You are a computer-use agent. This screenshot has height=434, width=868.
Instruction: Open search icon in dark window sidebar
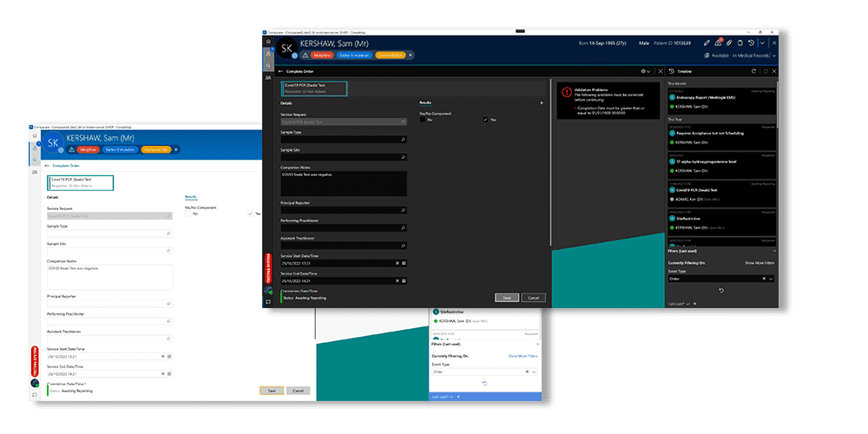268,66
